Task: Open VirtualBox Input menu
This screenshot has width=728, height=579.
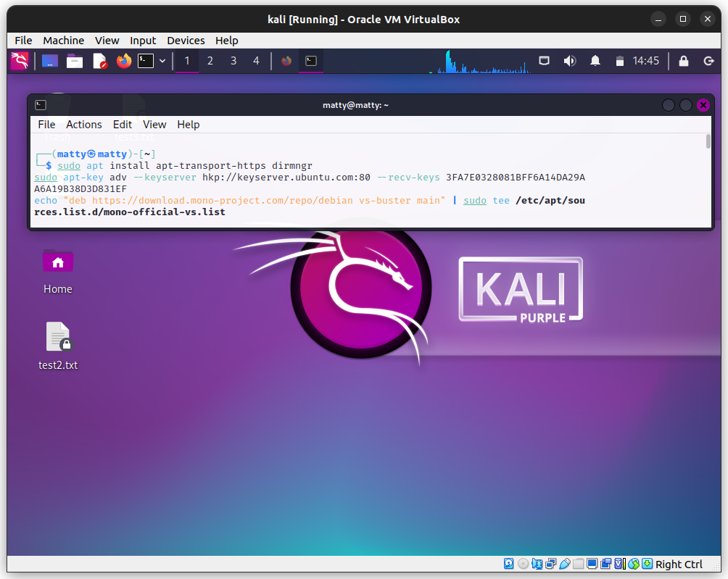Action: click(x=143, y=41)
